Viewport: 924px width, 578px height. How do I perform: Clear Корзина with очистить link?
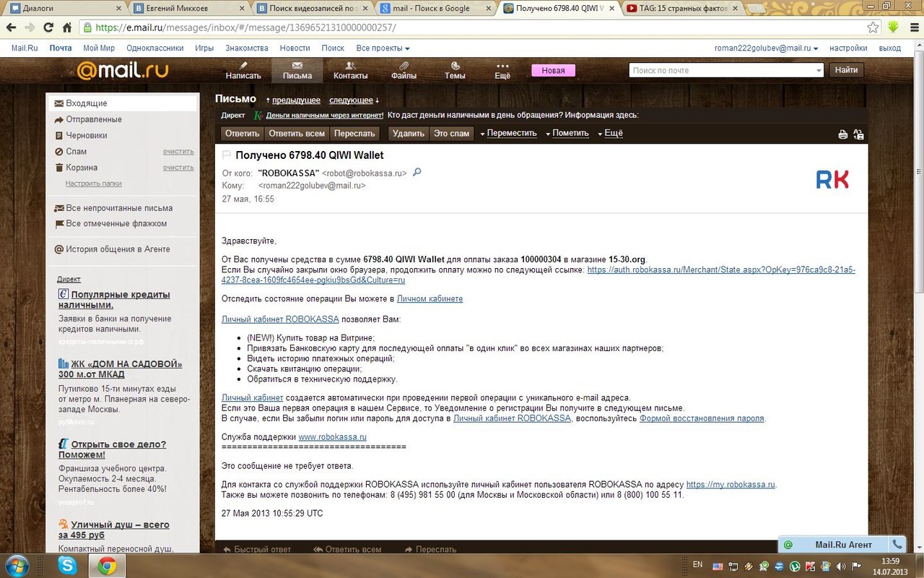pyautogui.click(x=178, y=168)
